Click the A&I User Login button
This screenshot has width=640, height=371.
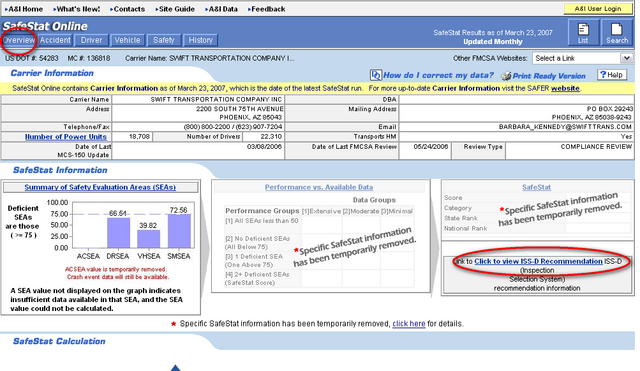click(x=598, y=9)
